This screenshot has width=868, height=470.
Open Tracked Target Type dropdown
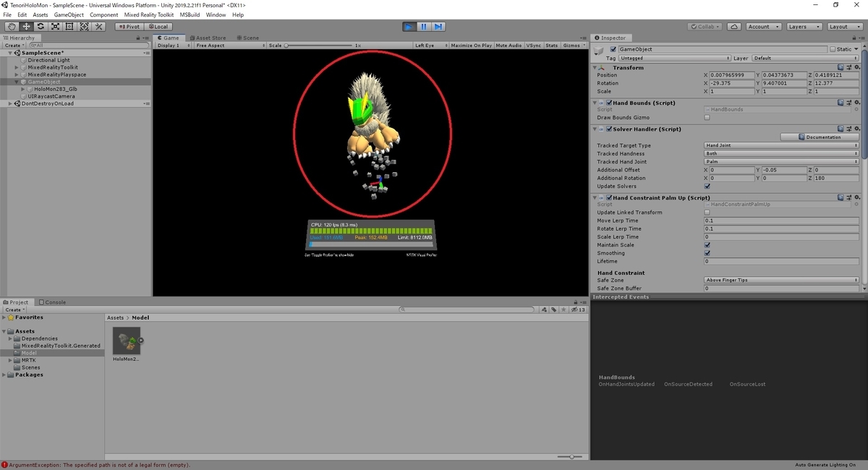click(781, 145)
